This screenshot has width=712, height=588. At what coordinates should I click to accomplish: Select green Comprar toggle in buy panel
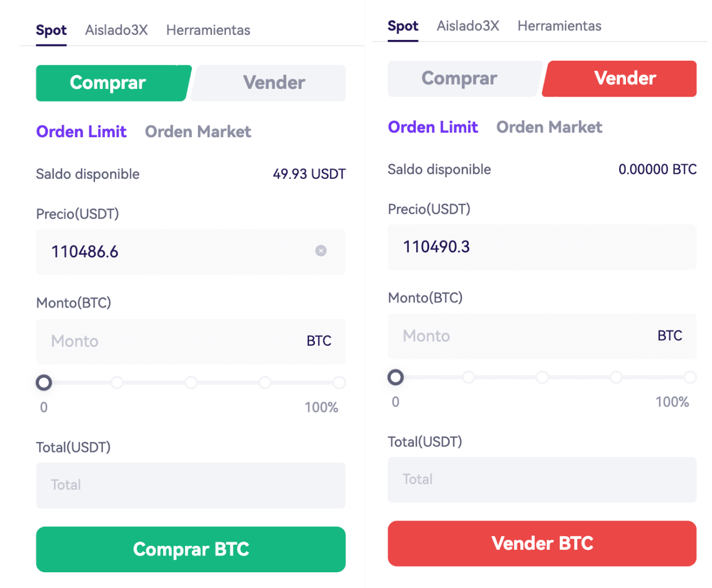point(113,83)
